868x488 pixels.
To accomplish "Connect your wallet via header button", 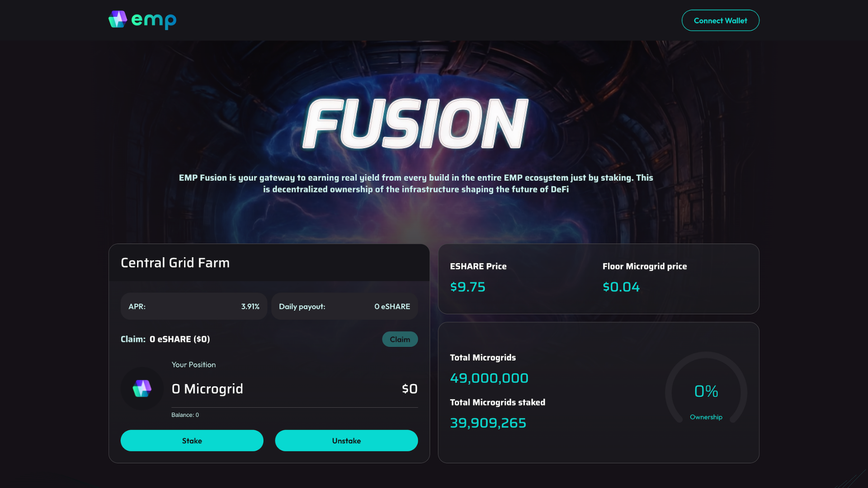I will pyautogui.click(x=720, y=20).
